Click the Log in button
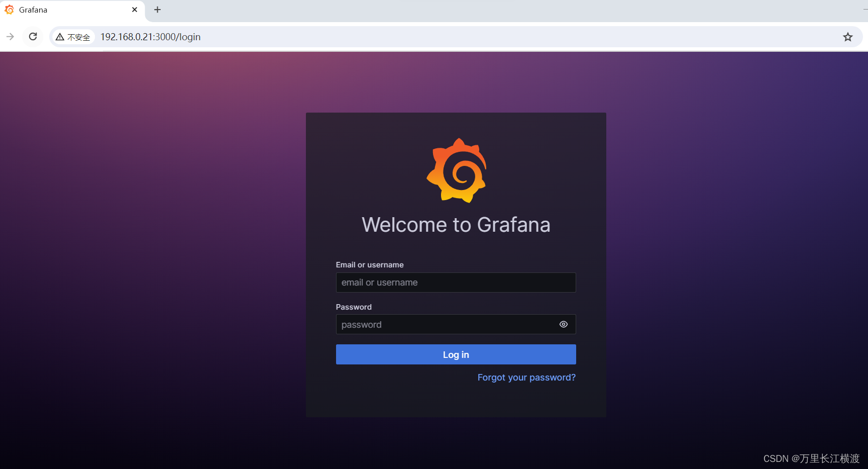The height and width of the screenshot is (469, 868). [x=456, y=354]
